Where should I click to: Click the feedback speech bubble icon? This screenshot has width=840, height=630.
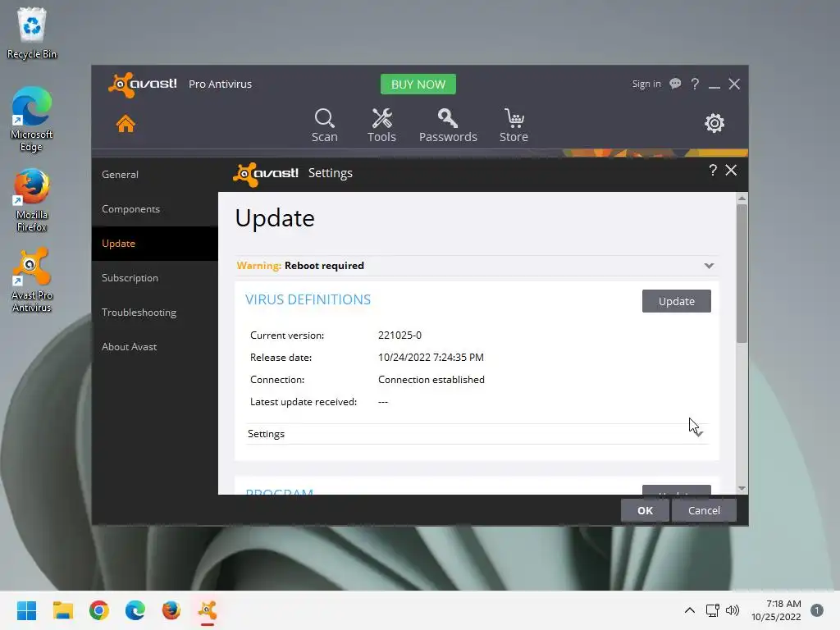pyautogui.click(x=675, y=84)
